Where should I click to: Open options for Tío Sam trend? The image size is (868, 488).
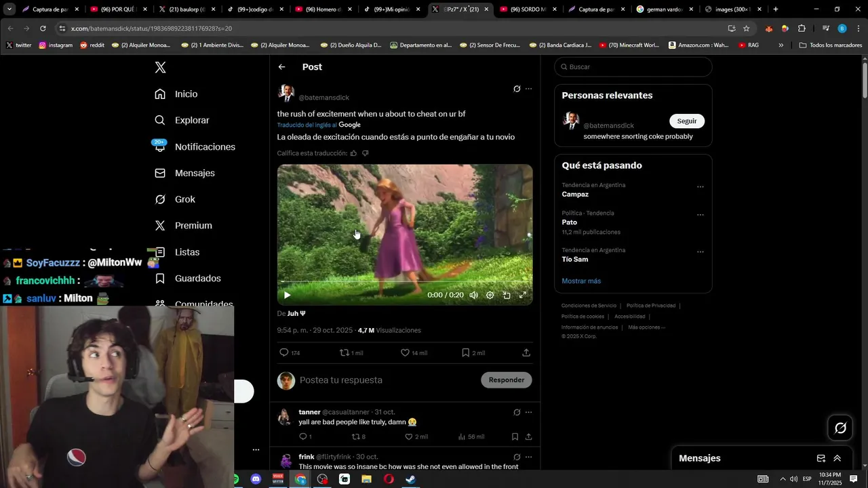[x=701, y=252]
